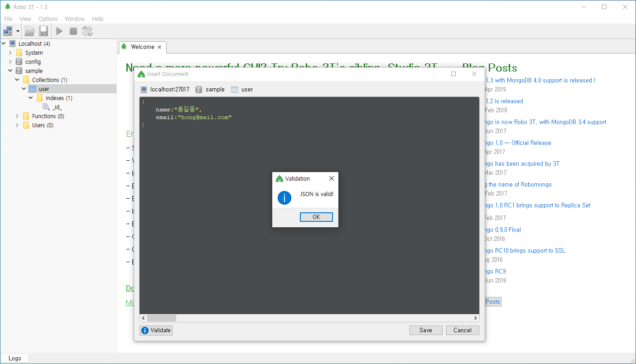Click the config database icon

click(x=19, y=62)
